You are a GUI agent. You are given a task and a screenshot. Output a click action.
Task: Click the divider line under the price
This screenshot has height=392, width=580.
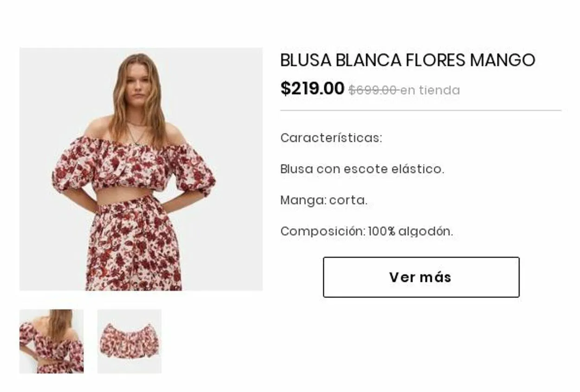click(421, 110)
